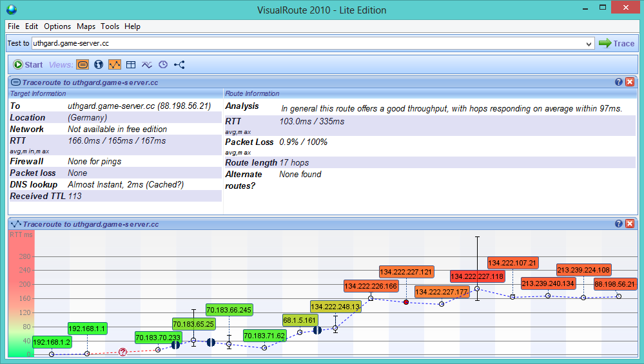Select hop label 213.239.224.108
The image size is (644, 364).
click(x=583, y=270)
